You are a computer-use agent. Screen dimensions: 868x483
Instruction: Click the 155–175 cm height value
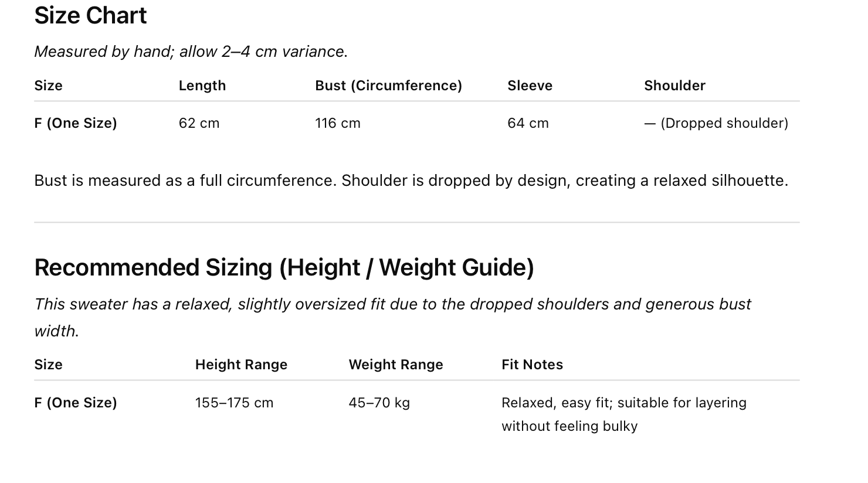234,403
